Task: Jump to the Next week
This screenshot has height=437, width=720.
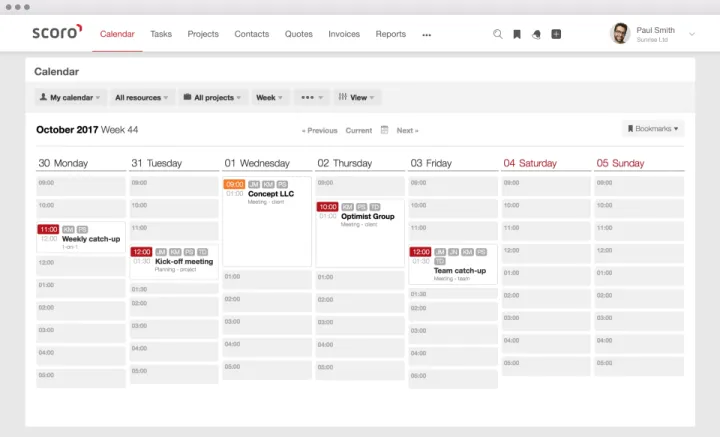Action: (407, 131)
